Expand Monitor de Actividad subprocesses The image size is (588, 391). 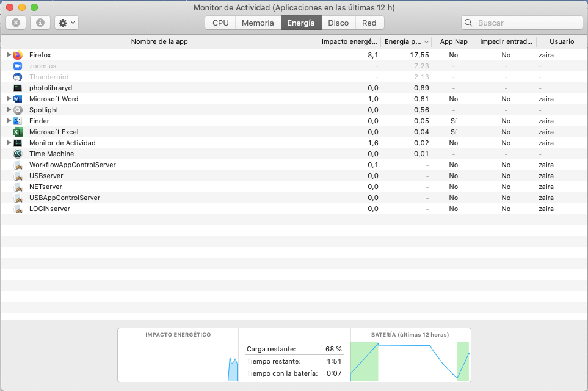click(x=9, y=143)
